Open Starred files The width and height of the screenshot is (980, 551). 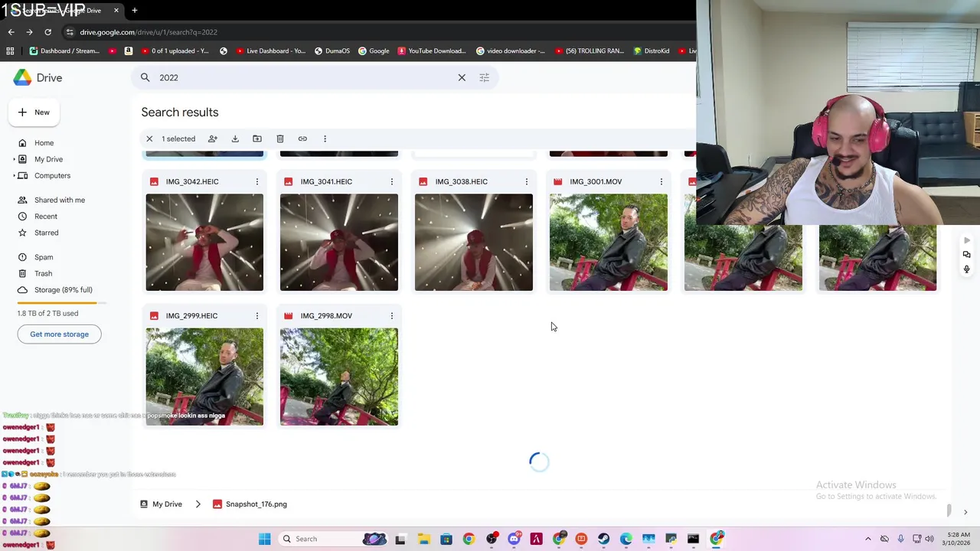[x=46, y=233]
